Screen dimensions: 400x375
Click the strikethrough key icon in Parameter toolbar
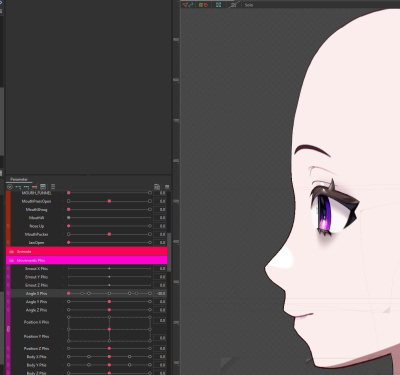(x=34, y=187)
